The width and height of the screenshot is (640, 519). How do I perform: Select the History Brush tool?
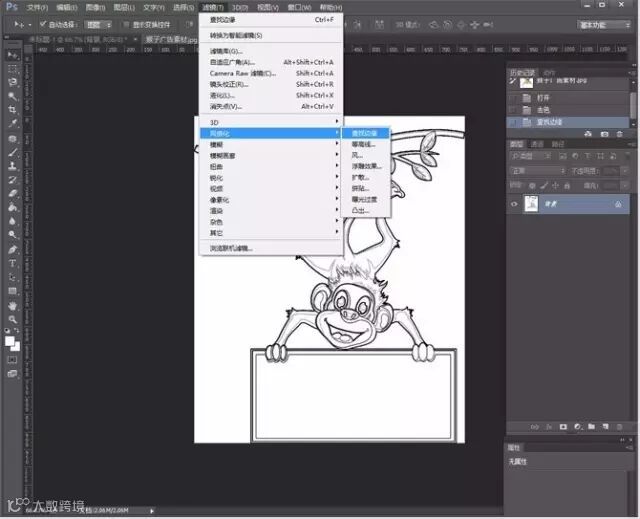(13, 180)
